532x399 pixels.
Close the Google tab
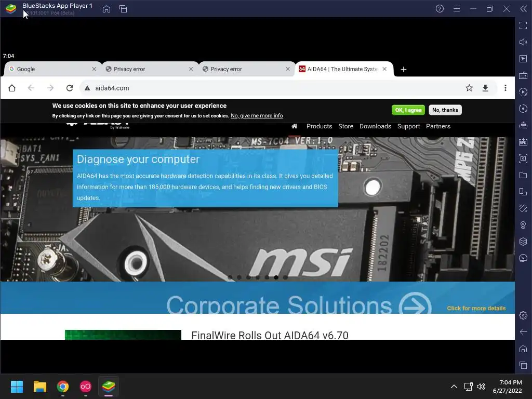click(x=94, y=69)
